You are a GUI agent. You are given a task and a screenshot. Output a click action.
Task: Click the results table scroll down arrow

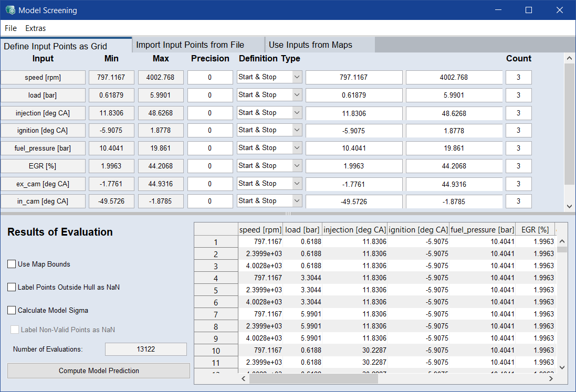[562, 367]
